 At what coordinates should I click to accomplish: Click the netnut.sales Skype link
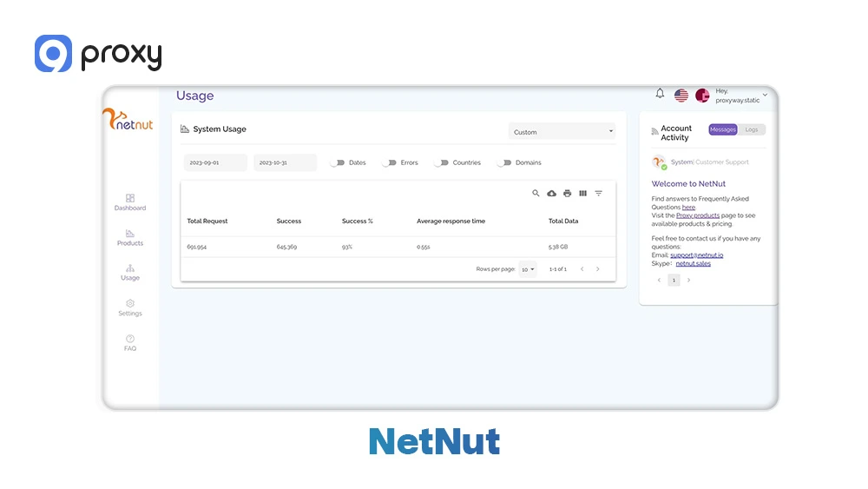(693, 263)
